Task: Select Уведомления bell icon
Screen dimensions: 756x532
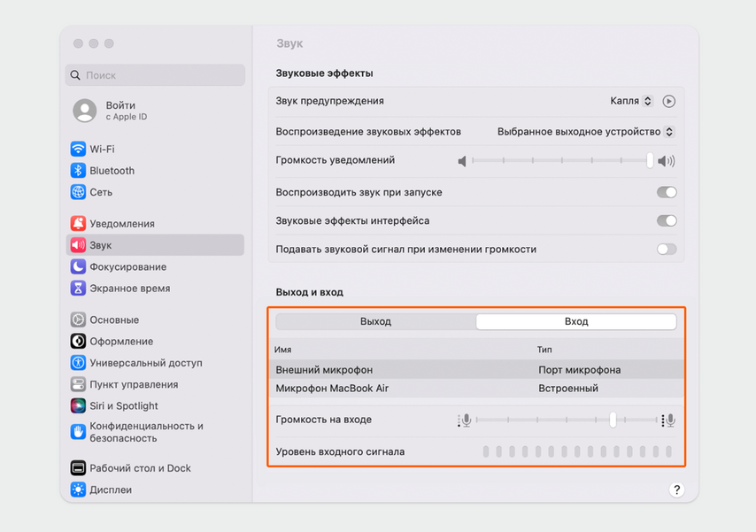Action: coord(78,224)
